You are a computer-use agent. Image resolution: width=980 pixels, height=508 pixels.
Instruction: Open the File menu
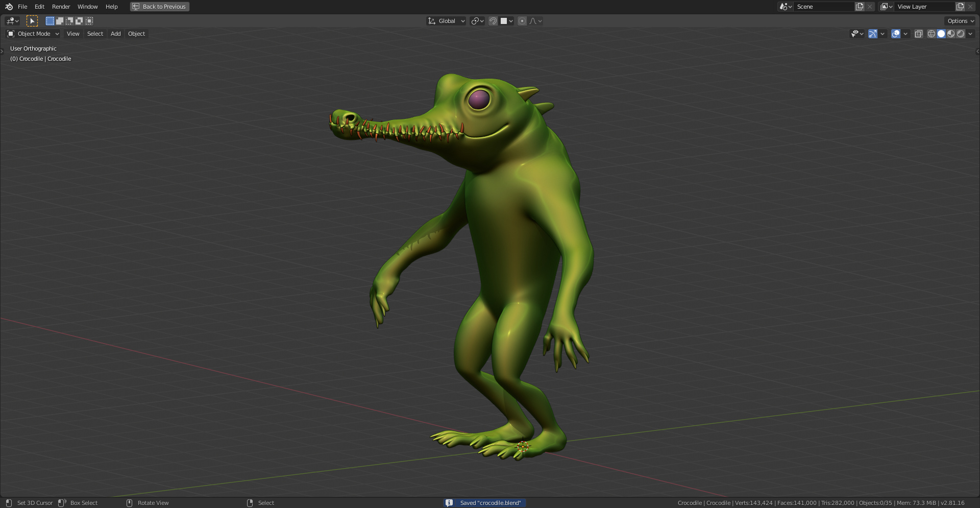[22, 7]
